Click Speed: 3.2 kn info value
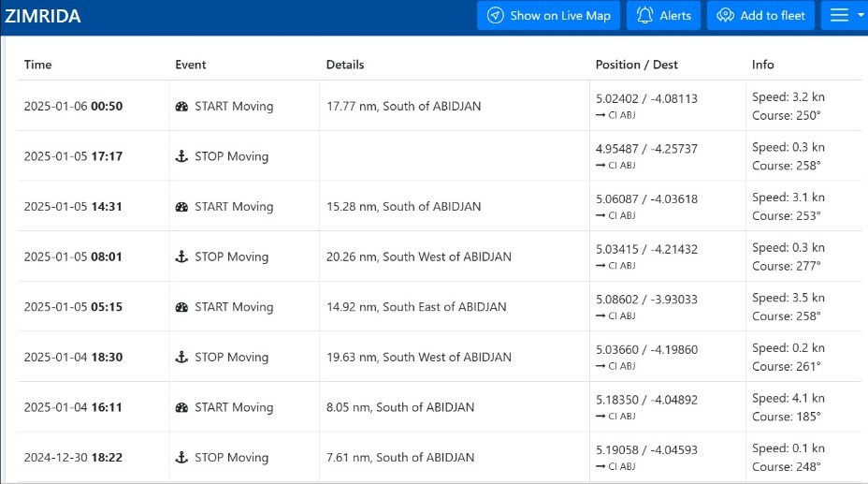The height and width of the screenshot is (484, 868). 788,97
